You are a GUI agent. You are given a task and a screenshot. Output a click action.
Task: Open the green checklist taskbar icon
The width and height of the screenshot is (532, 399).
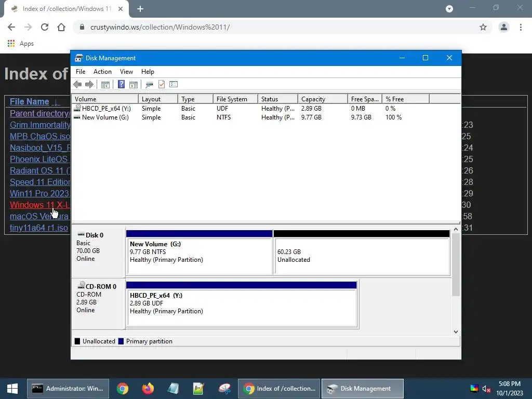click(x=198, y=389)
